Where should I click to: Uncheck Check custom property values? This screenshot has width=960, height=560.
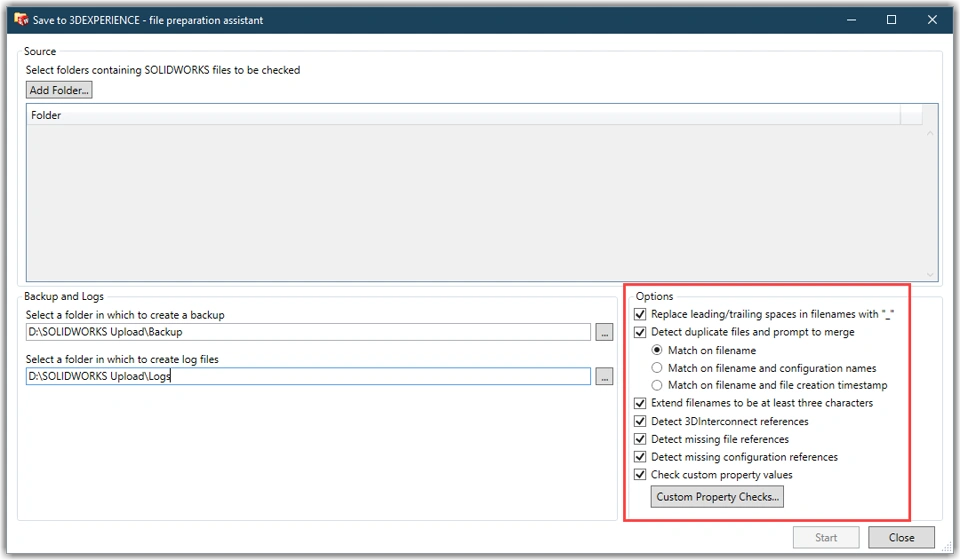[641, 475]
